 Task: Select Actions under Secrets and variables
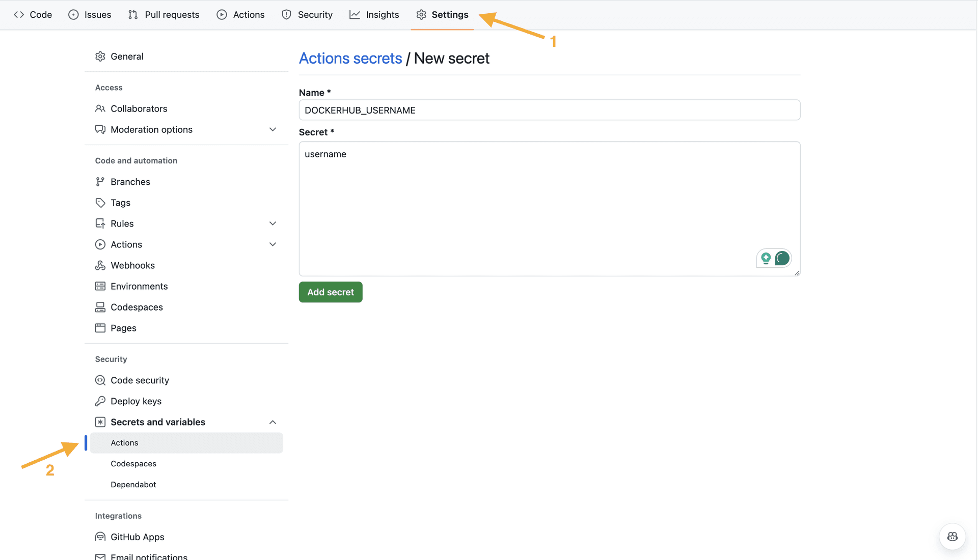coord(186,443)
